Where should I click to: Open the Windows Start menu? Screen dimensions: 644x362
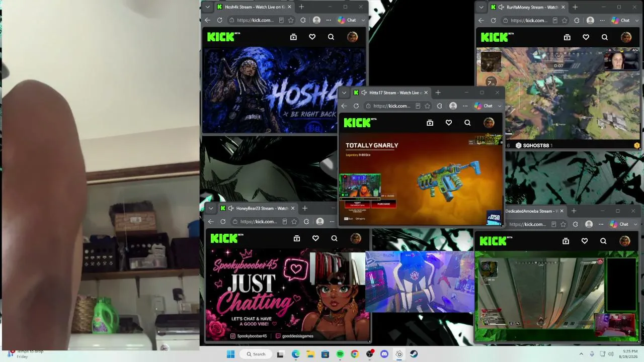click(x=230, y=354)
